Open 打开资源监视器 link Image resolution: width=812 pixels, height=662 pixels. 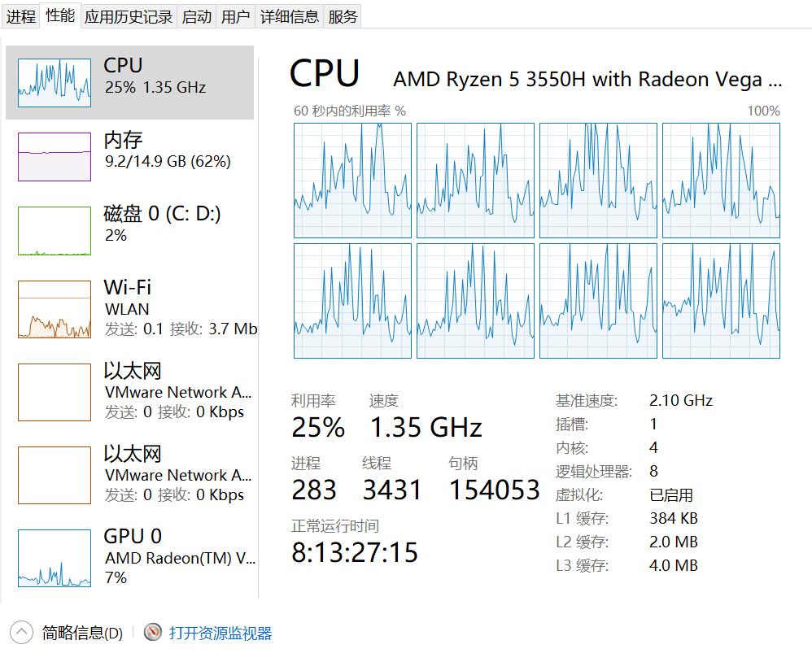(x=220, y=634)
